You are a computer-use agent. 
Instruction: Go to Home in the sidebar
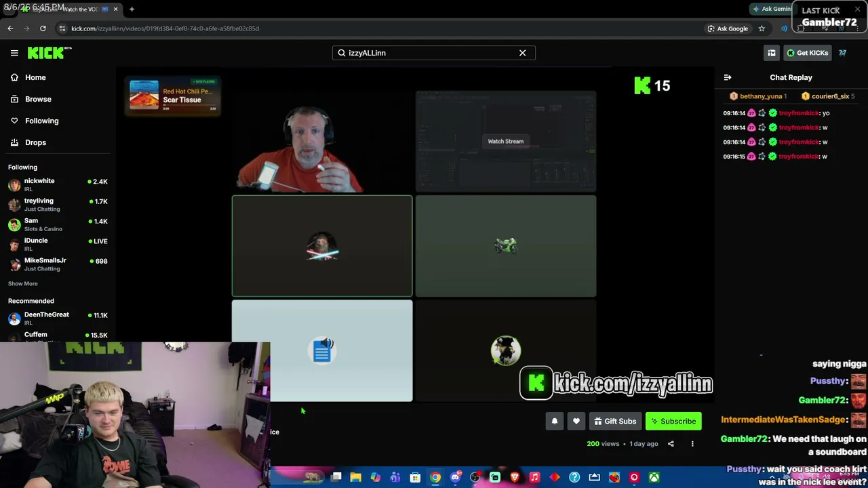[x=28, y=77]
